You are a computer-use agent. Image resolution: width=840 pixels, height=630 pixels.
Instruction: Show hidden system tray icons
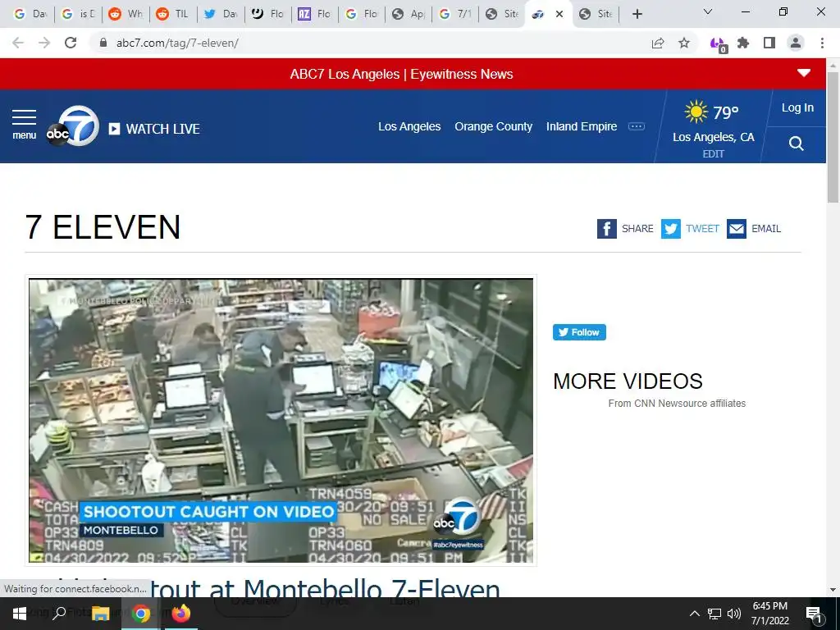click(694, 614)
